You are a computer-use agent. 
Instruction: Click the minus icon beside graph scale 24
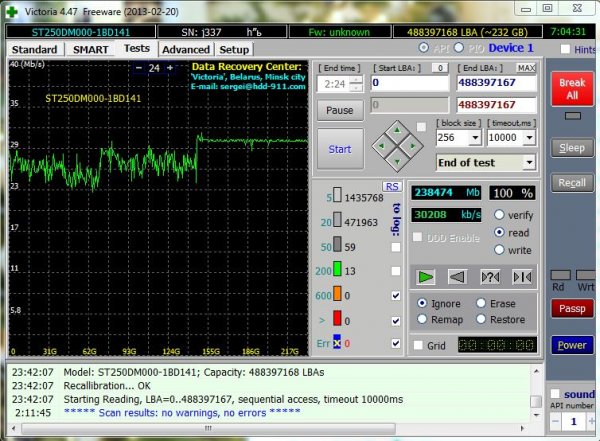[x=139, y=68]
